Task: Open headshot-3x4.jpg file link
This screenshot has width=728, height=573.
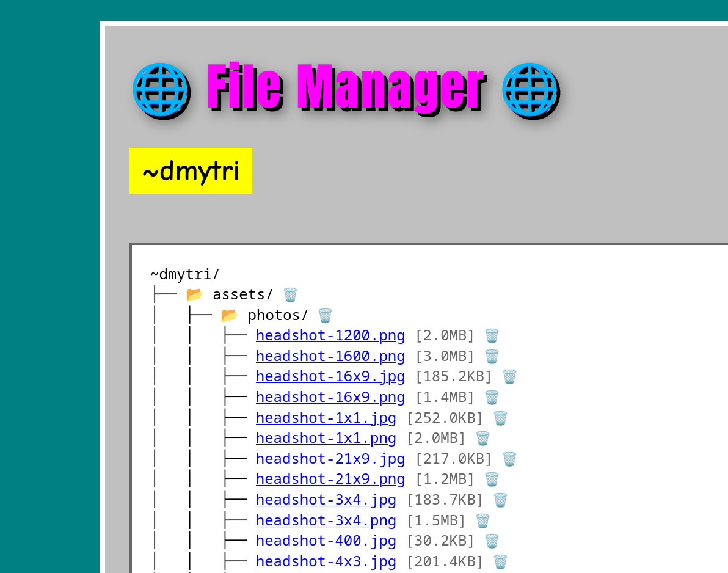Action: click(x=326, y=500)
